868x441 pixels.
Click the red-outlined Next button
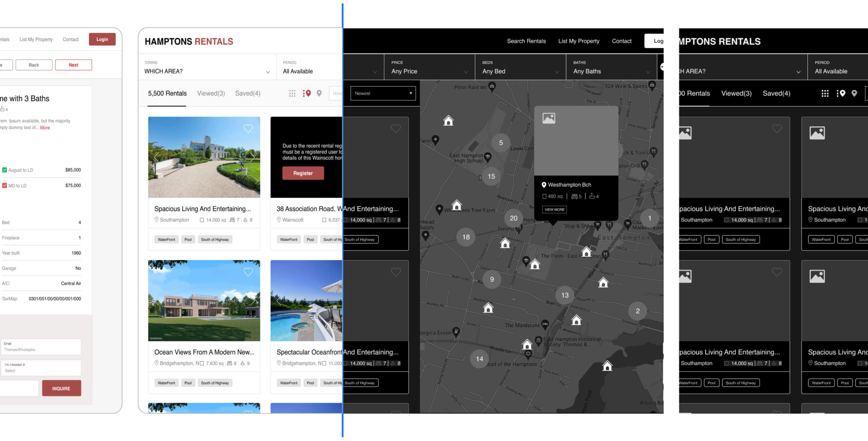point(74,65)
